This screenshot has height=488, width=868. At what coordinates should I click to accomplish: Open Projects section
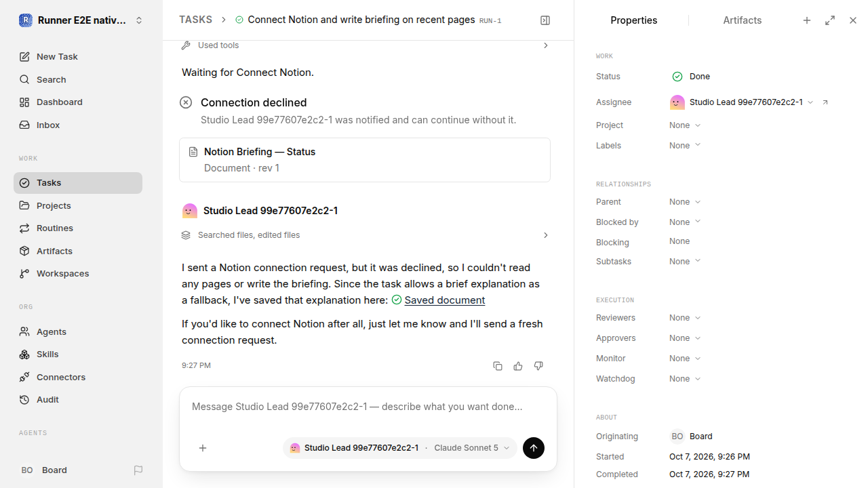(x=78, y=206)
